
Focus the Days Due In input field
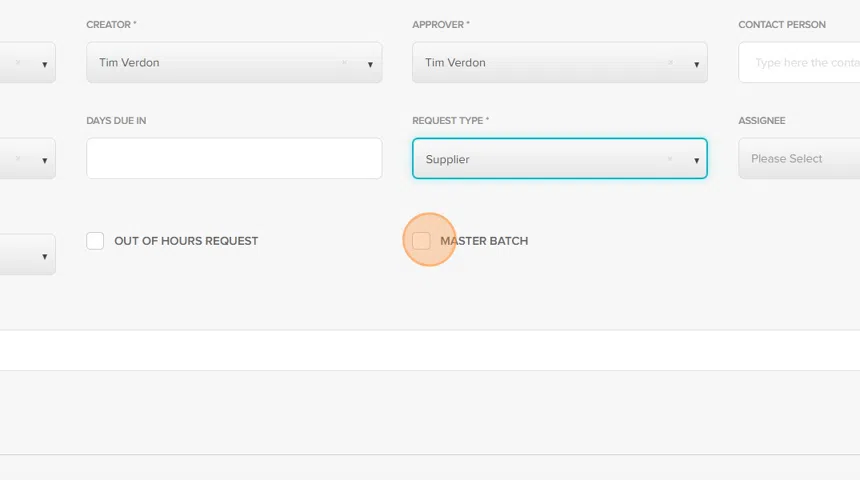(234, 159)
